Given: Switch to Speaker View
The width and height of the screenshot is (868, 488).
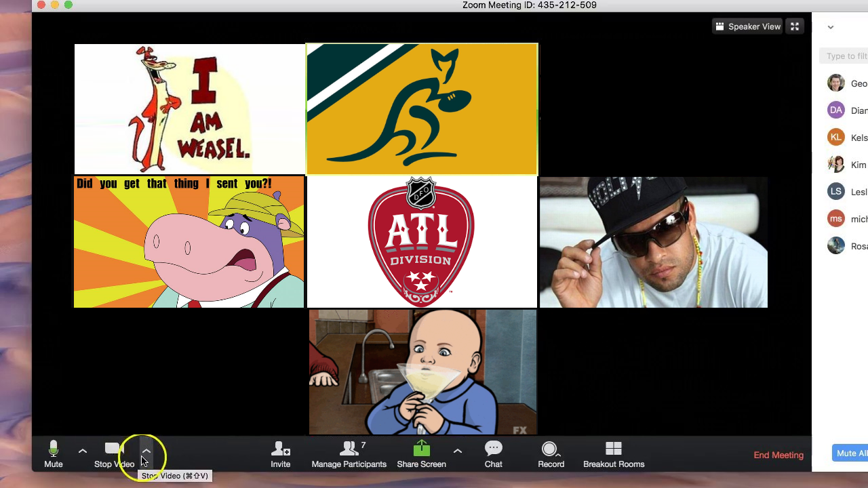Looking at the screenshot, I should point(747,26).
